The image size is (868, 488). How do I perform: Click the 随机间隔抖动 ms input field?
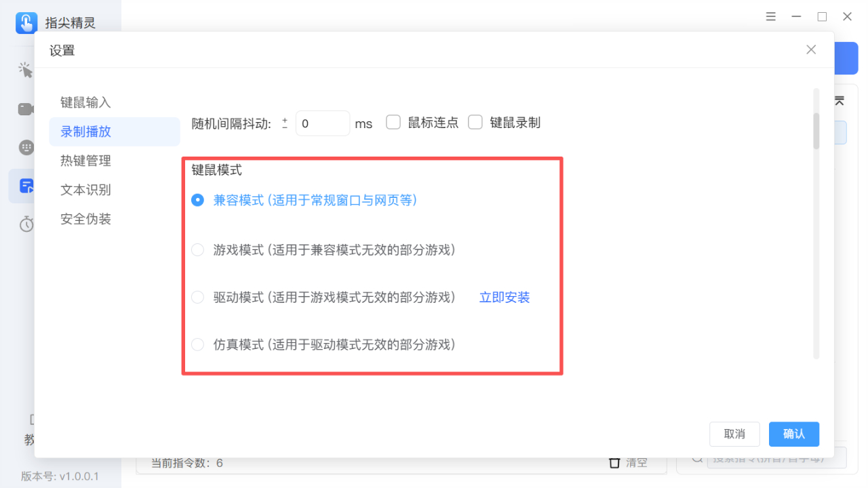click(323, 123)
